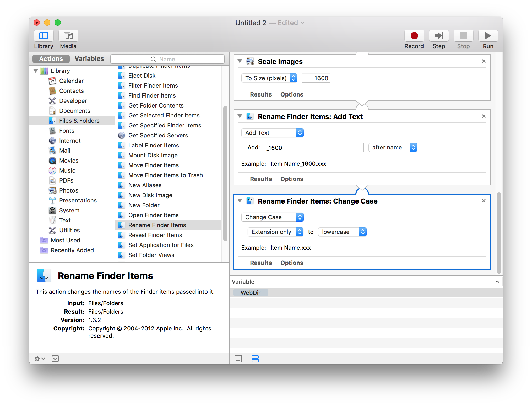Open the gear action menu
This screenshot has height=406, width=532.
click(40, 359)
